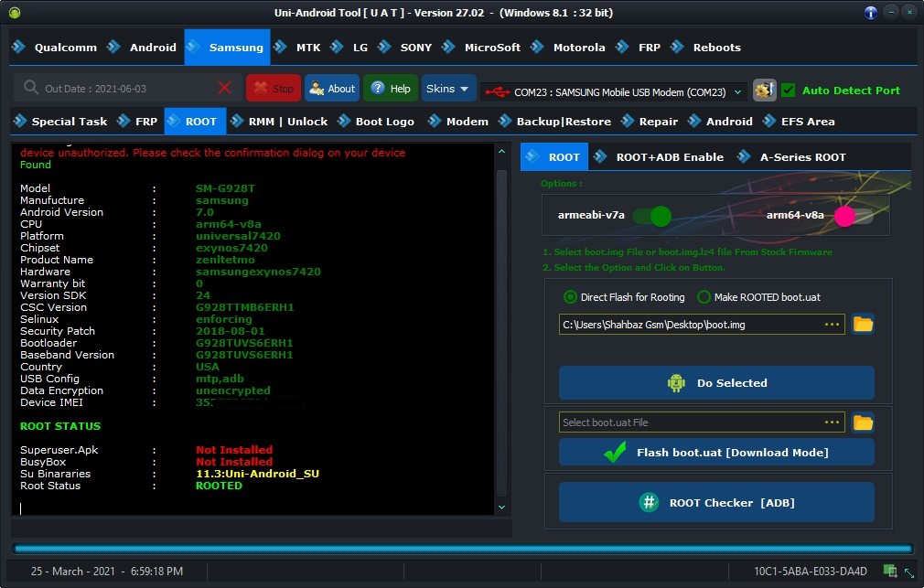
Task: Click ROOT Checker [ADB] button
Action: point(716,502)
